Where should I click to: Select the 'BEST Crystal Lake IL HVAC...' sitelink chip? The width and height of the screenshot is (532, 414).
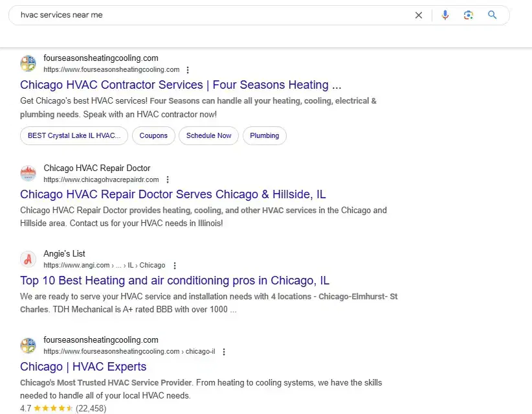(x=74, y=135)
